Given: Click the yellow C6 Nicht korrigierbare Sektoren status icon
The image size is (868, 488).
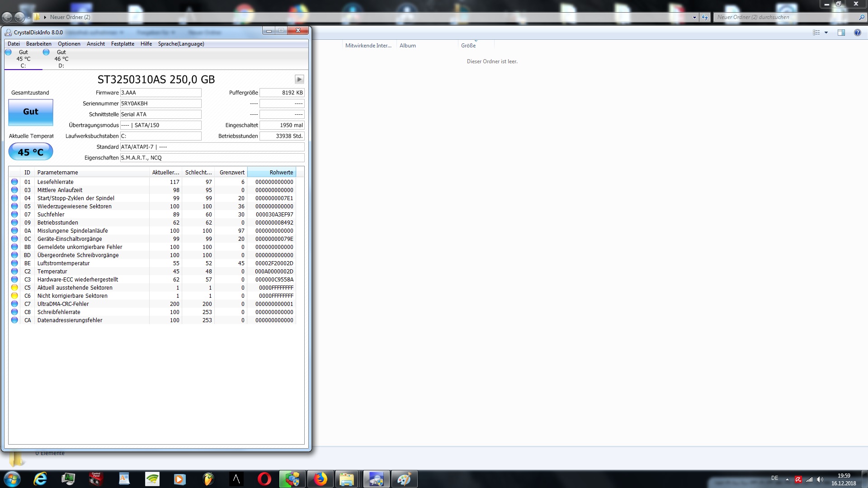Looking at the screenshot, I should click(14, 296).
